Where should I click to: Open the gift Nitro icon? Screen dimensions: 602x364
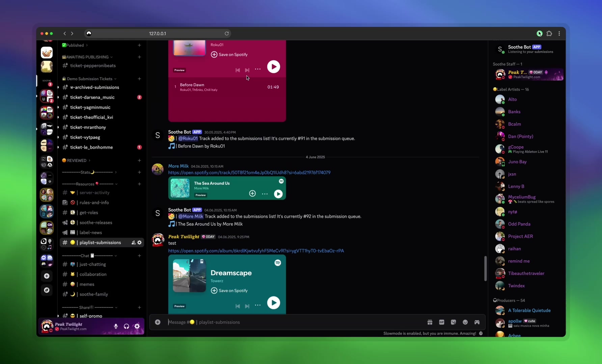click(x=430, y=322)
